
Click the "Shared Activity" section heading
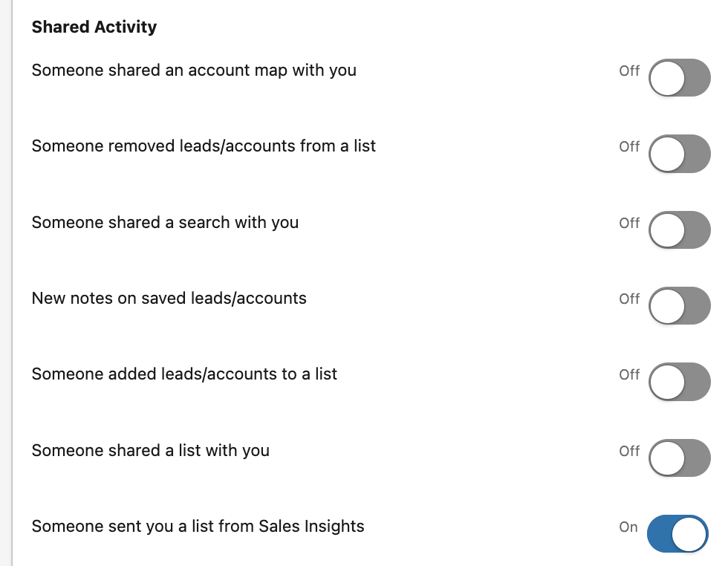(x=94, y=27)
